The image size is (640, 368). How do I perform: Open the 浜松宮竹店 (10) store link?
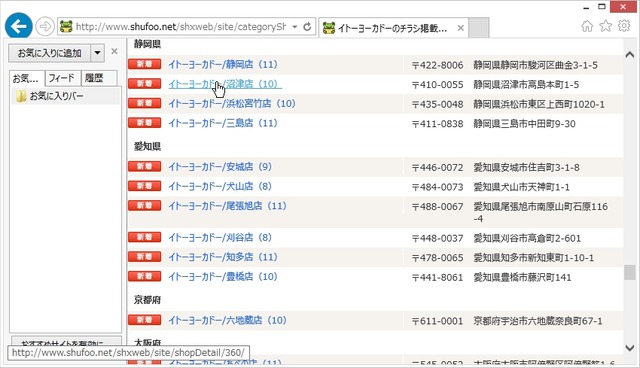(x=232, y=104)
